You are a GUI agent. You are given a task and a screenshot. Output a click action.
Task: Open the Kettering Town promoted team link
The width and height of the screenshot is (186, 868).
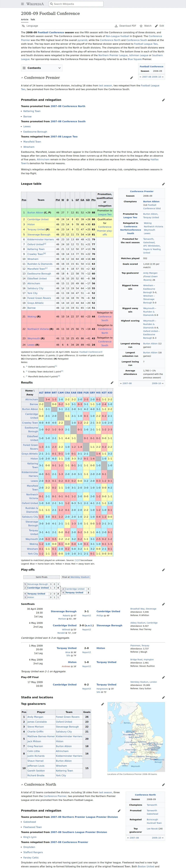pos(32,111)
